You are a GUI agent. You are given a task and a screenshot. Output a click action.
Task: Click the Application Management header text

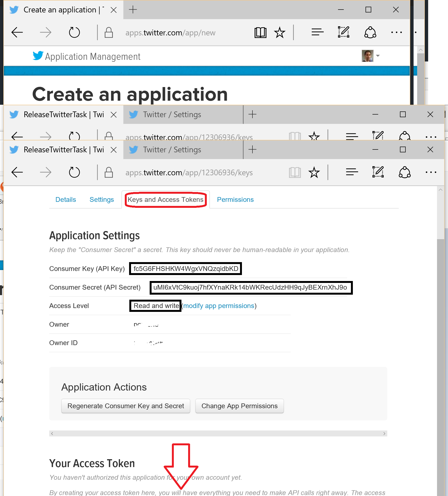point(93,56)
